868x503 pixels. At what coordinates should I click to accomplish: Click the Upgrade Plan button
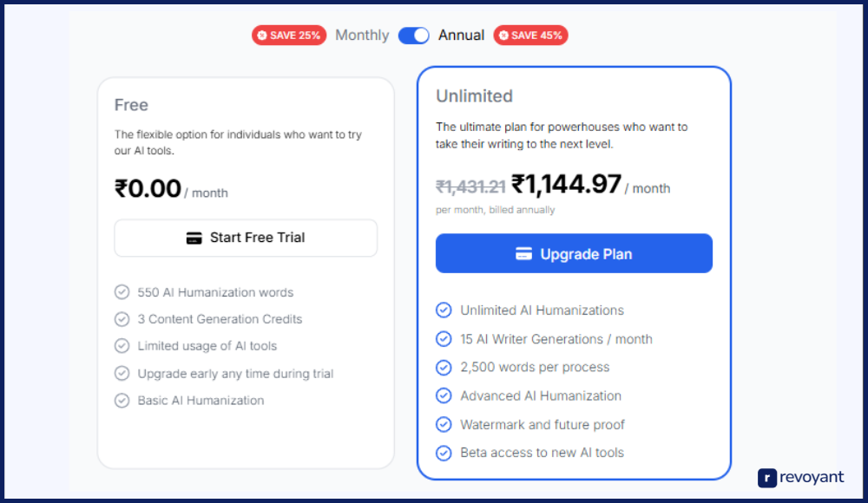tap(574, 254)
